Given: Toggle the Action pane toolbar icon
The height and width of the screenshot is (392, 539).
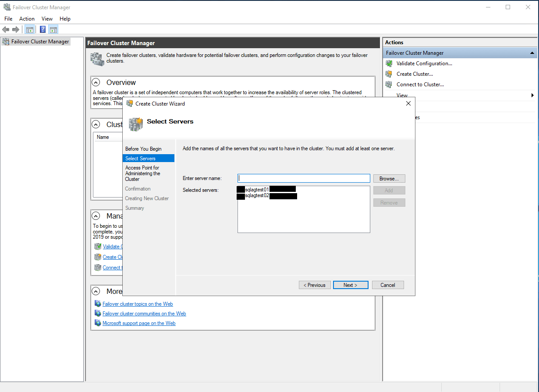Looking at the screenshot, I should (53, 30).
